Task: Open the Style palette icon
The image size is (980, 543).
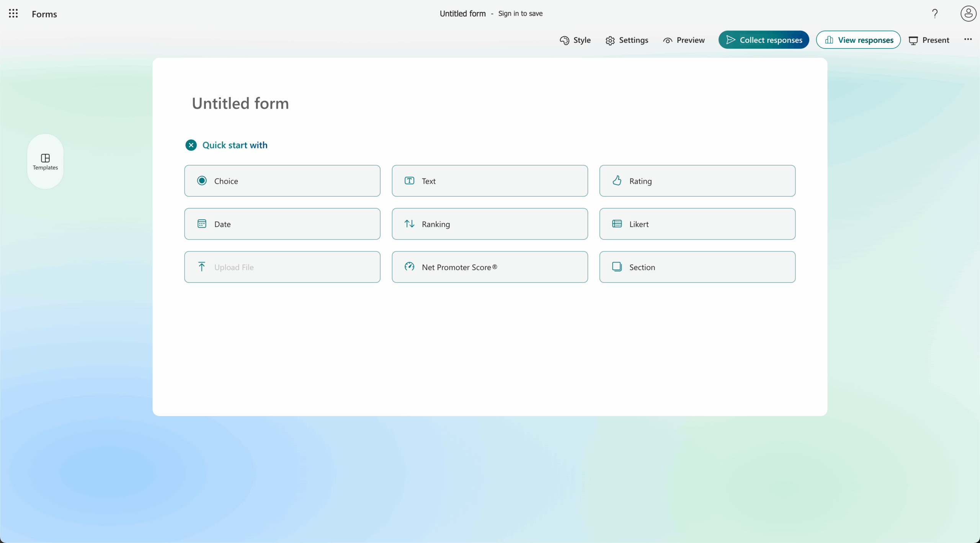Action: pyautogui.click(x=564, y=40)
